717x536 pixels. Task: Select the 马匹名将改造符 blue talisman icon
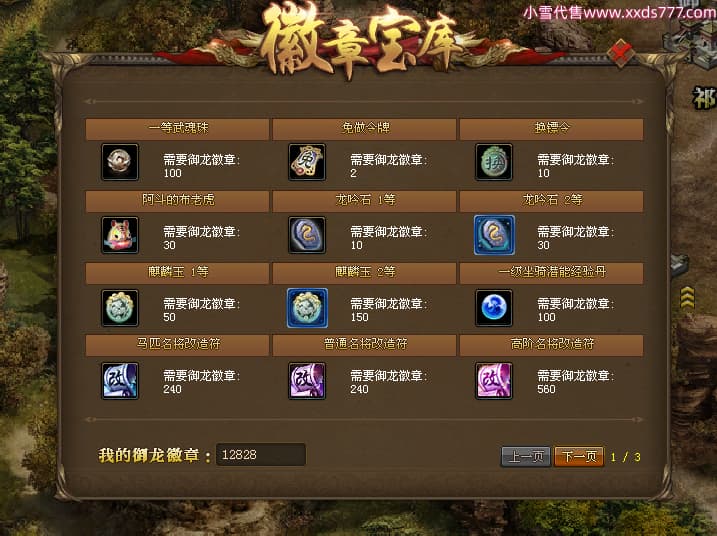[120, 381]
